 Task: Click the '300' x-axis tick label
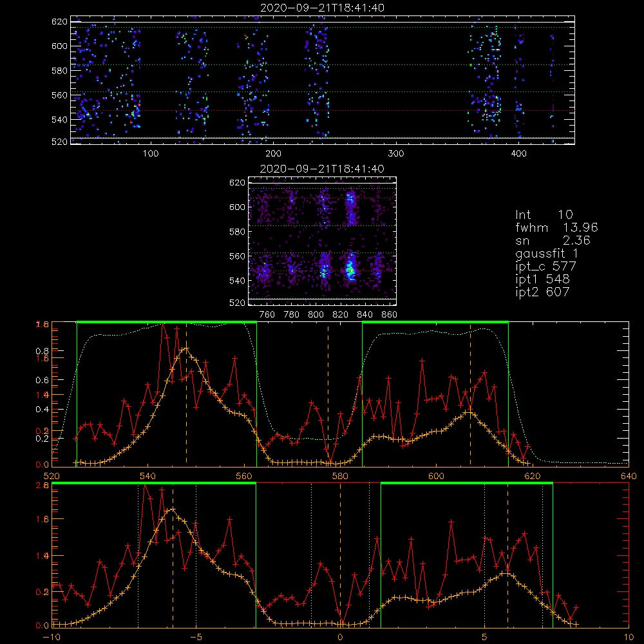[x=396, y=154]
